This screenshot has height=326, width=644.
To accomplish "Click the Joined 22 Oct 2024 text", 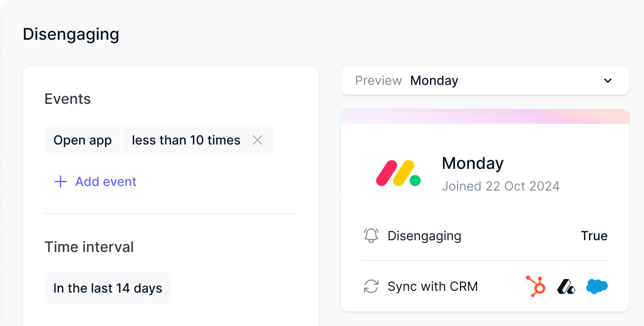I will click(x=501, y=186).
